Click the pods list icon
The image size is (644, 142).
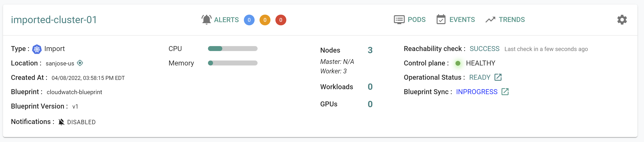(399, 19)
